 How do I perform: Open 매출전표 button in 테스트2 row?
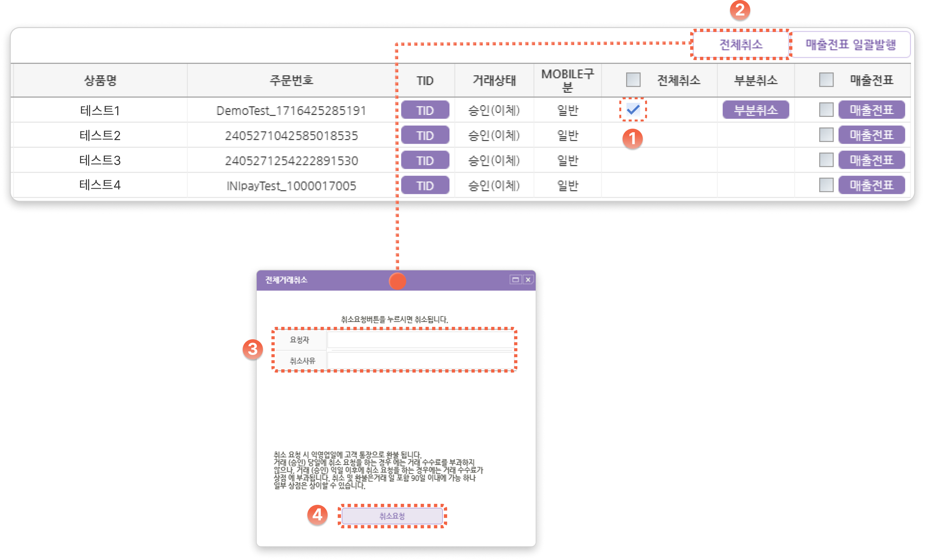pos(872,135)
